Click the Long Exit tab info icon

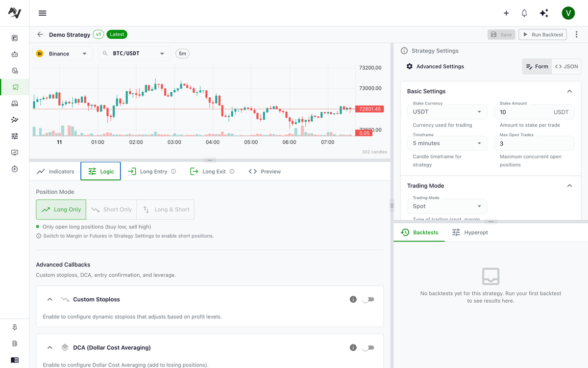pyautogui.click(x=232, y=172)
